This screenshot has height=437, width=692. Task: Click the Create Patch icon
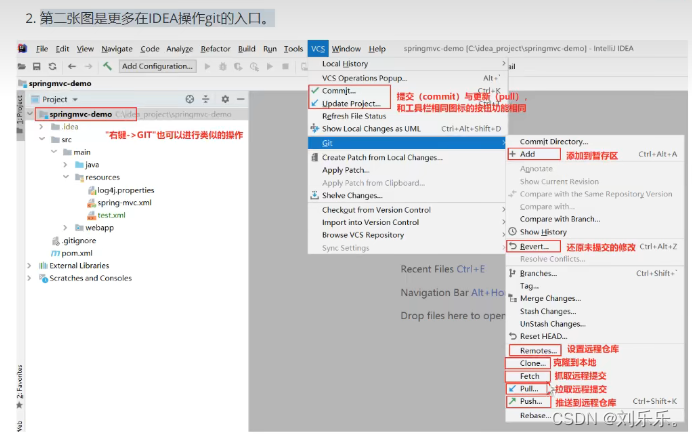click(314, 157)
